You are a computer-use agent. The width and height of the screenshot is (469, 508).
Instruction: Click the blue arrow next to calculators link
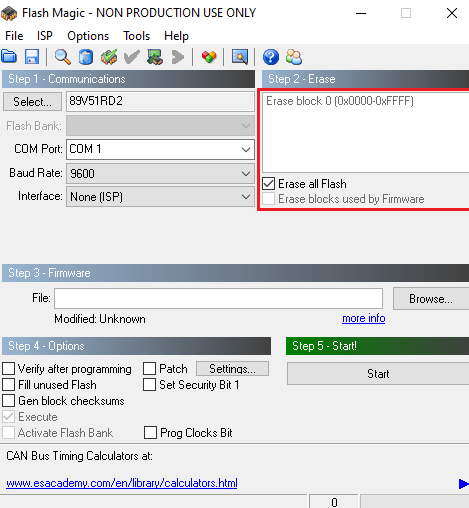463,484
